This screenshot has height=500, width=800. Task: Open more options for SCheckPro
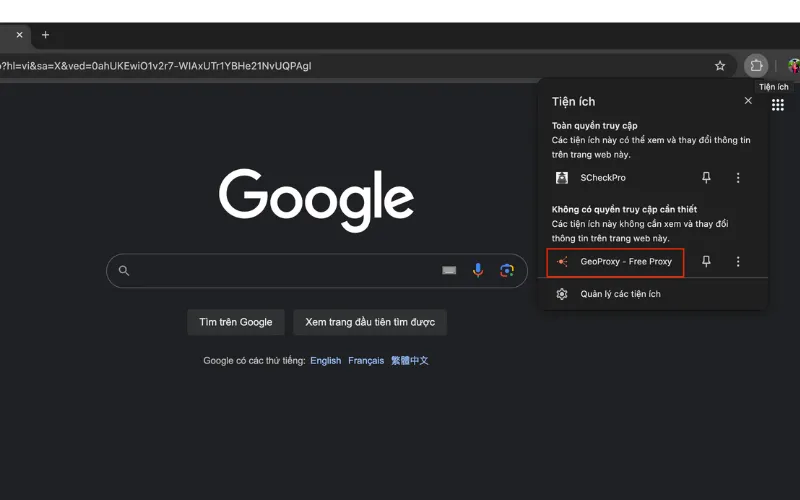[x=738, y=178]
